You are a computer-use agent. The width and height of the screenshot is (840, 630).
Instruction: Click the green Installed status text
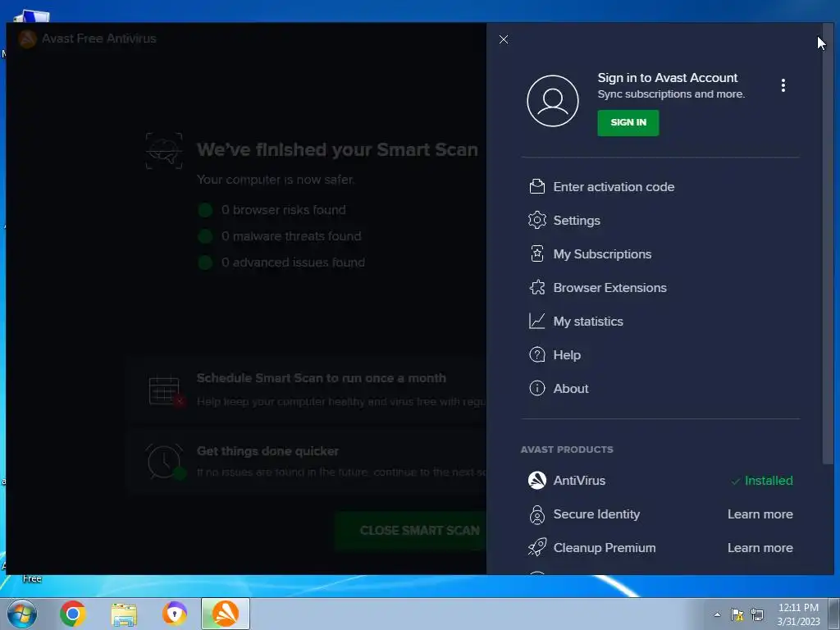pyautogui.click(x=768, y=481)
